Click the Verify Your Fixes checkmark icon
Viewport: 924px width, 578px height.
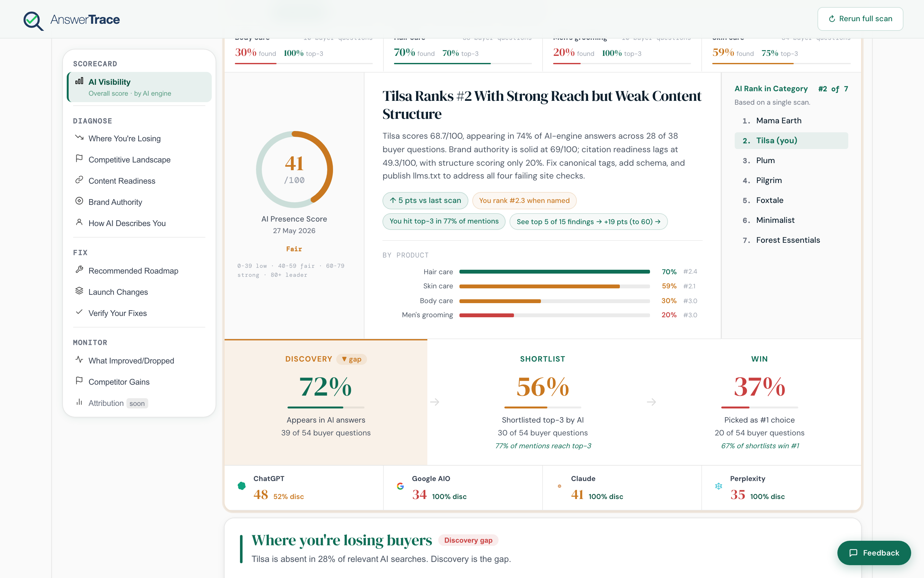[79, 312]
